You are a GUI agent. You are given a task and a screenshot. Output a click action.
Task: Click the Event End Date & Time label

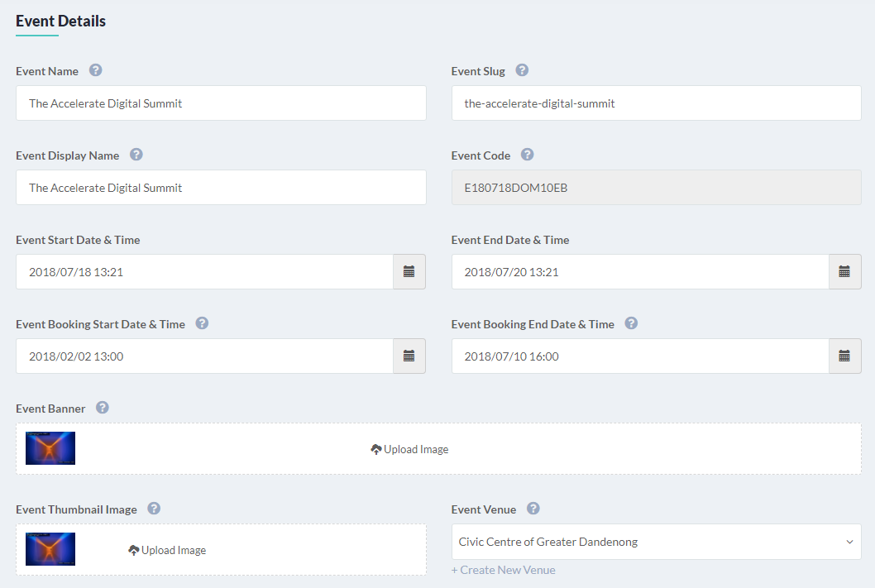[510, 240]
